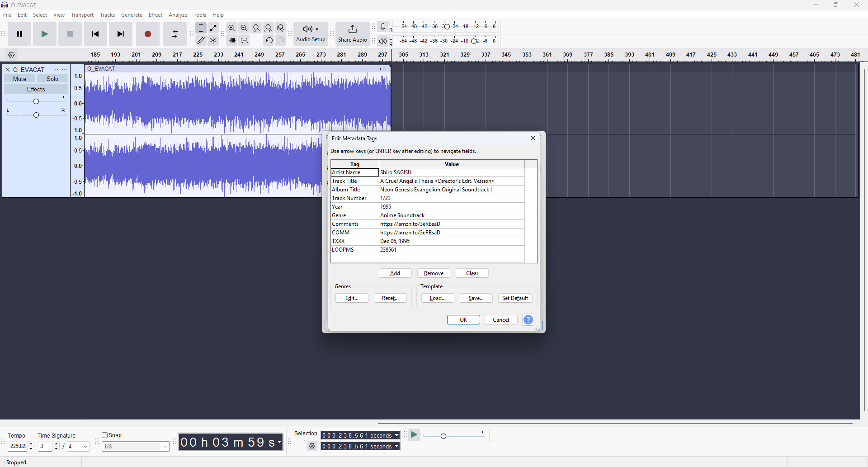Toggle the Loop button

tap(175, 34)
